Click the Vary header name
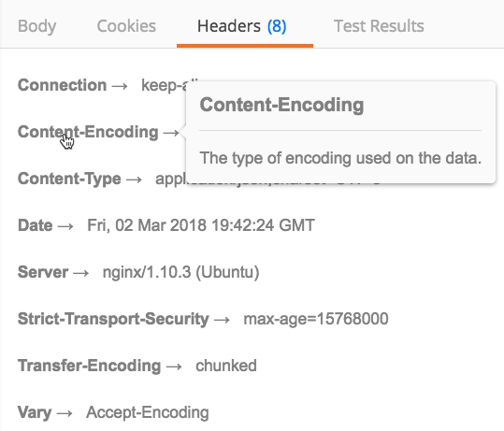The image size is (504, 431). [x=35, y=412]
